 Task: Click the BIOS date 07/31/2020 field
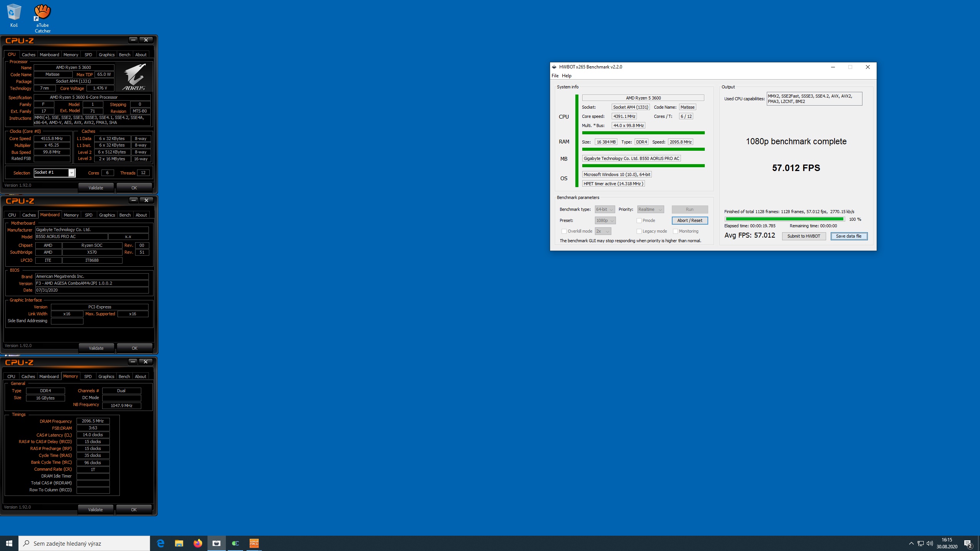[x=92, y=290]
